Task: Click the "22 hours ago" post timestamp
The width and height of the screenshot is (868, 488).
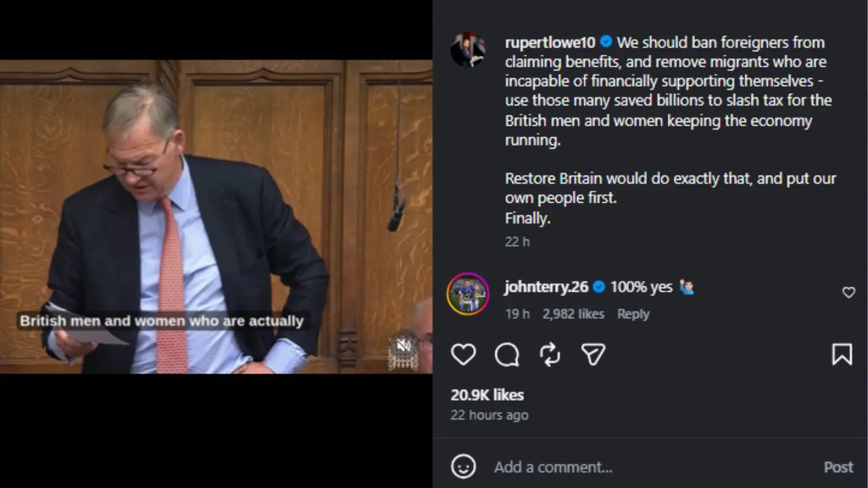Action: (x=489, y=415)
